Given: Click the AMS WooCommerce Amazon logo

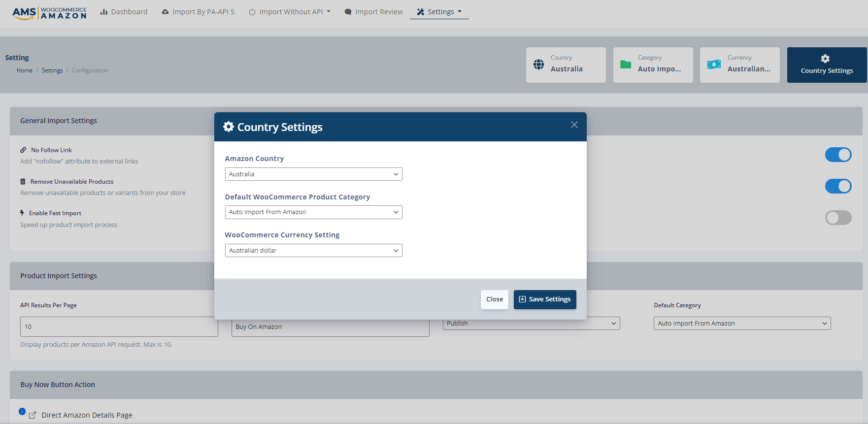Looking at the screenshot, I should (49, 13).
